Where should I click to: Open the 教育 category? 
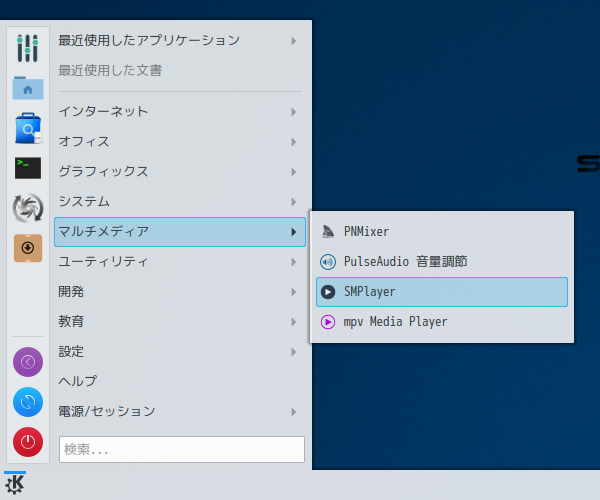coord(180,322)
